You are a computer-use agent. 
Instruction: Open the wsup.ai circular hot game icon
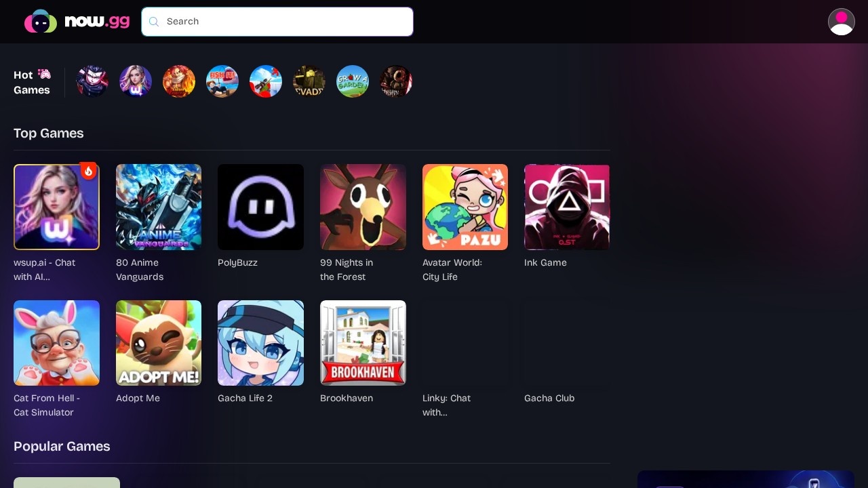tap(136, 81)
